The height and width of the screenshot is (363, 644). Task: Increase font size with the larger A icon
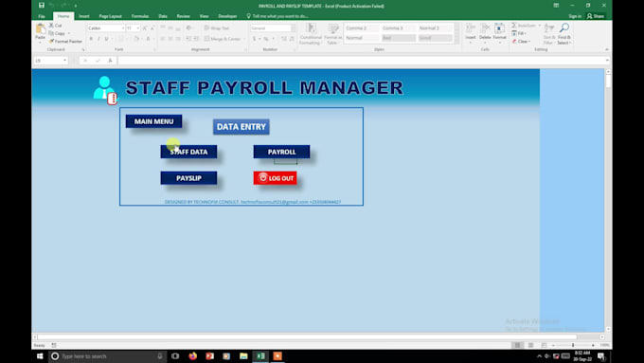145,27
